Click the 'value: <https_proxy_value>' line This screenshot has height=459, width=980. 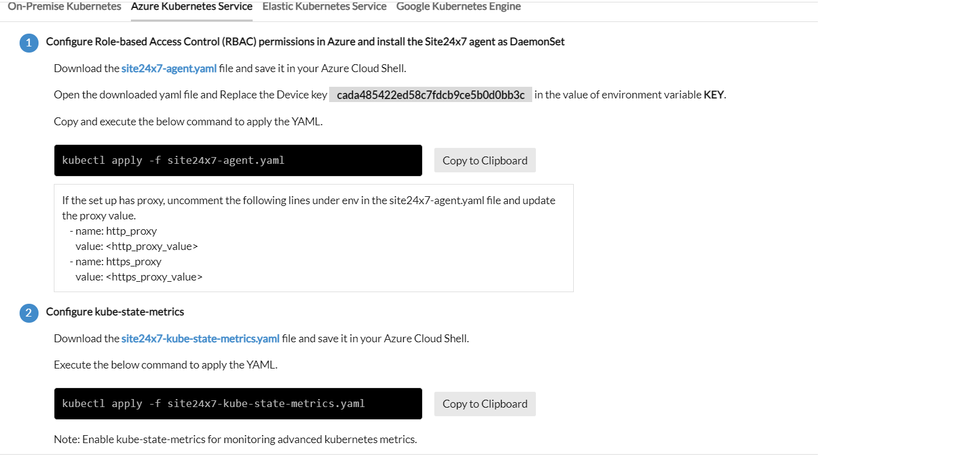click(139, 277)
